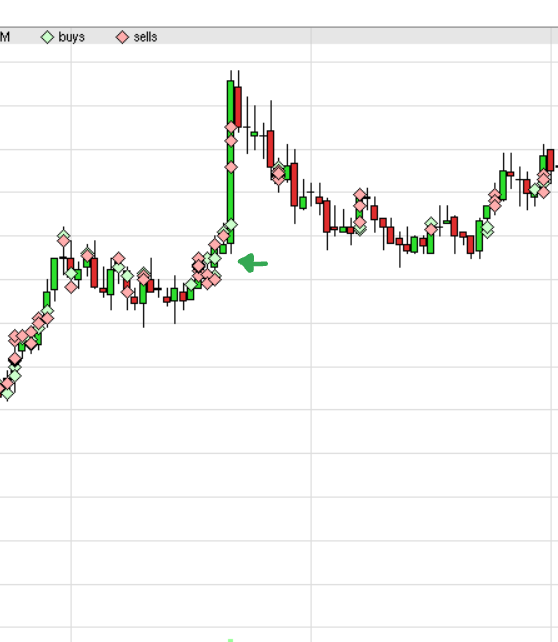The height and width of the screenshot is (642, 558).
Task: Select the "sells" legend label
Action: (x=145, y=37)
